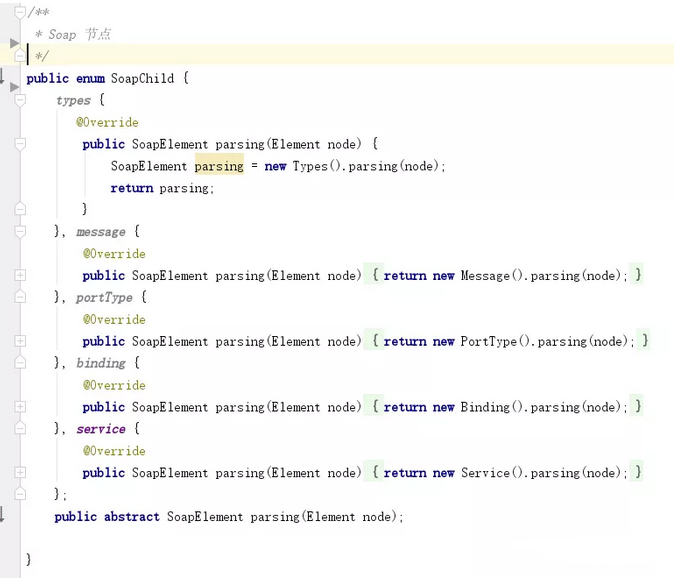Click gutter down-arrow beside the abstract parsing declaration
Screen dimensions: 694x578
pyautogui.click(x=2, y=514)
